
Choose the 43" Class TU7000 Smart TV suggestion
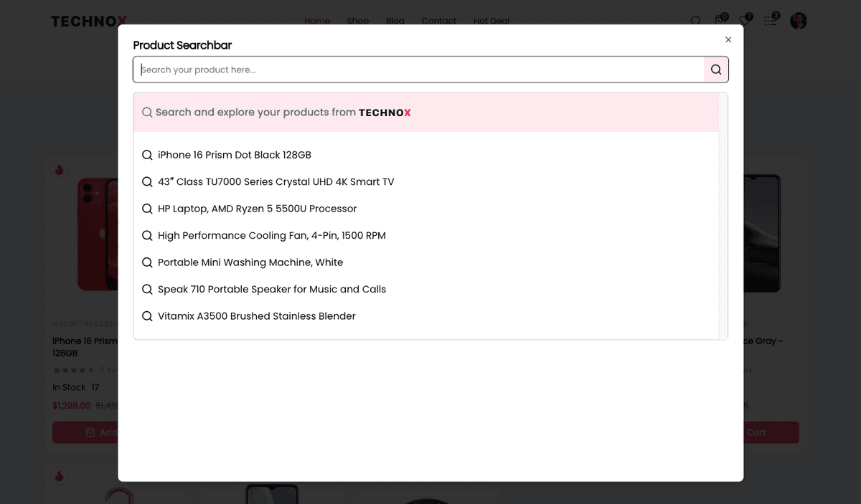coord(276,182)
